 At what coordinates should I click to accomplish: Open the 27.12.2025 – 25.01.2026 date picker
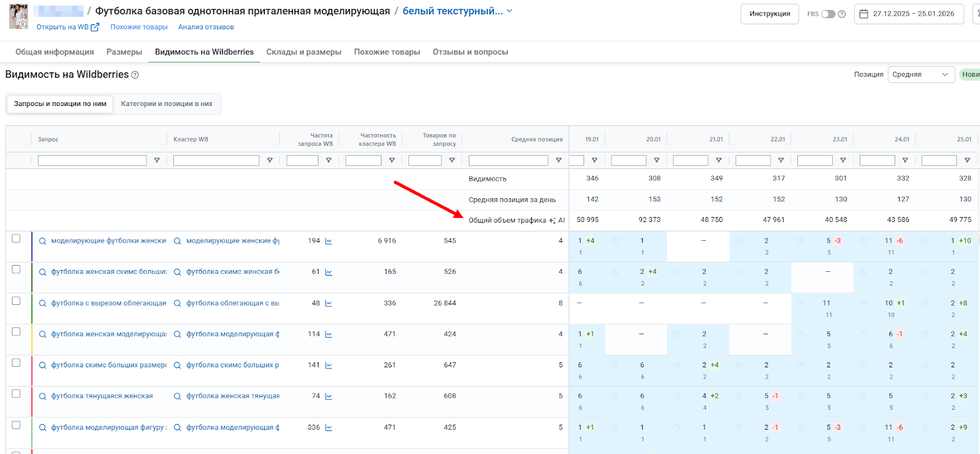coord(913,14)
